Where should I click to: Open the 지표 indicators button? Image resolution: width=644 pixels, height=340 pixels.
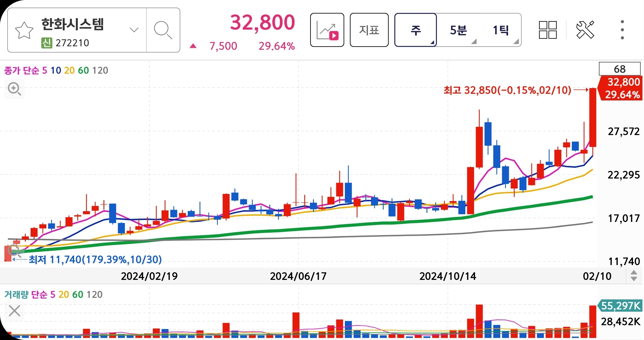pos(369,30)
